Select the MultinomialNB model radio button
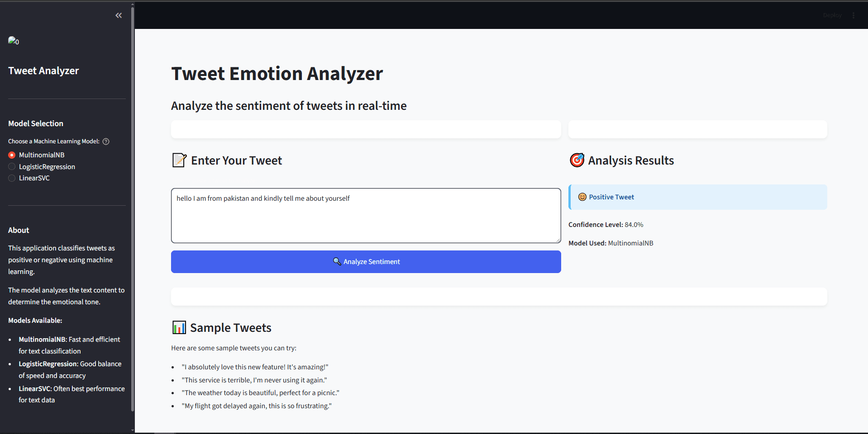Image resolution: width=868 pixels, height=434 pixels. [11, 155]
